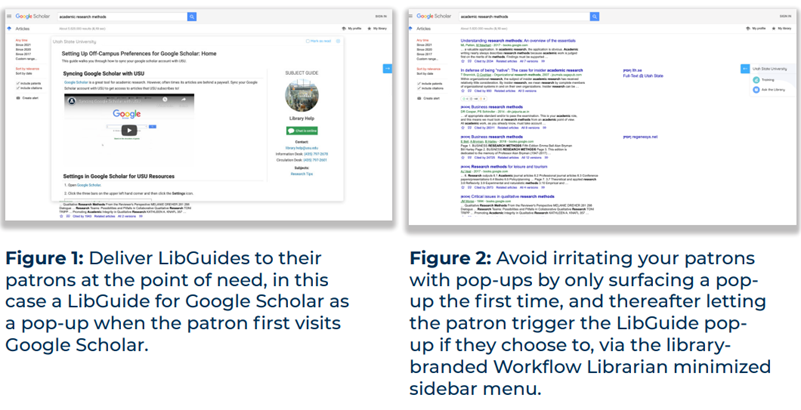Click the blue search button in left screenshot
Image resolution: width=801 pixels, height=410 pixels.
(192, 17)
